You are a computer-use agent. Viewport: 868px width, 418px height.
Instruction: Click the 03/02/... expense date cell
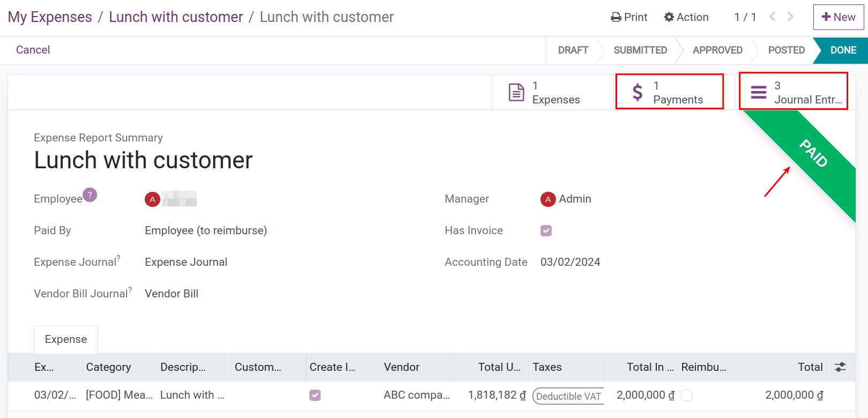tap(55, 395)
